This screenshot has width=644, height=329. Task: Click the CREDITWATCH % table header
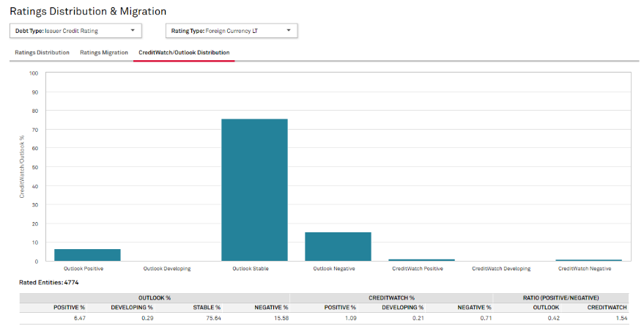pyautogui.click(x=392, y=297)
